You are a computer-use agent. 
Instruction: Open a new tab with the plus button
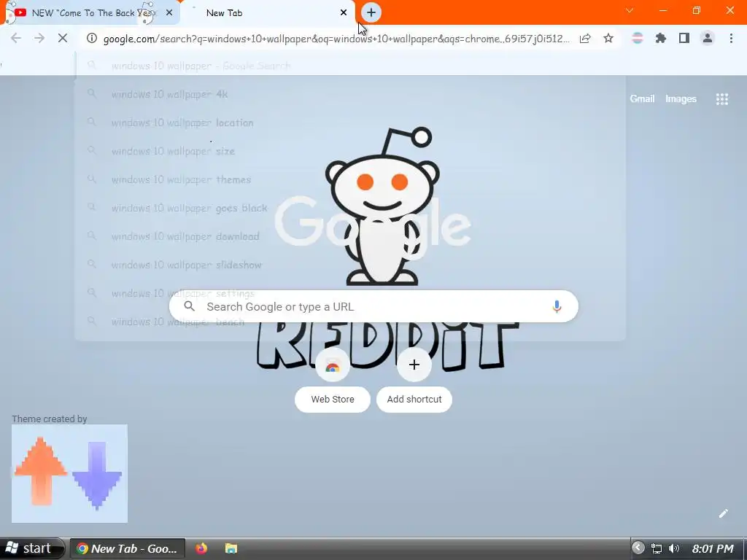pos(371,12)
